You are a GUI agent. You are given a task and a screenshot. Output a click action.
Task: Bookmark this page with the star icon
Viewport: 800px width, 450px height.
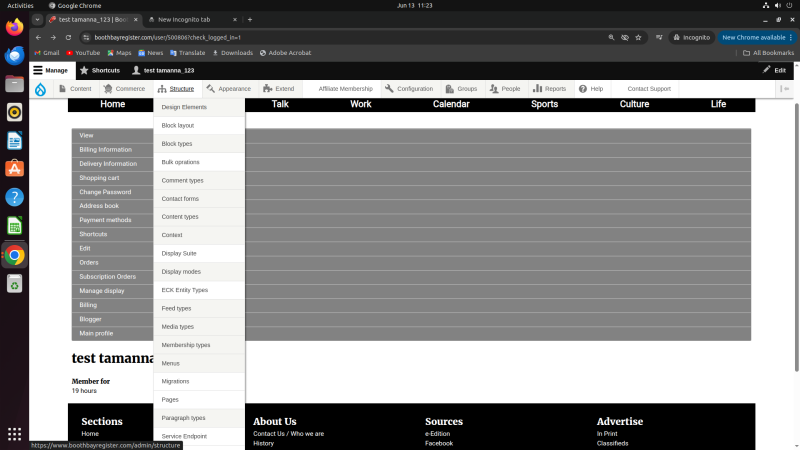638,37
